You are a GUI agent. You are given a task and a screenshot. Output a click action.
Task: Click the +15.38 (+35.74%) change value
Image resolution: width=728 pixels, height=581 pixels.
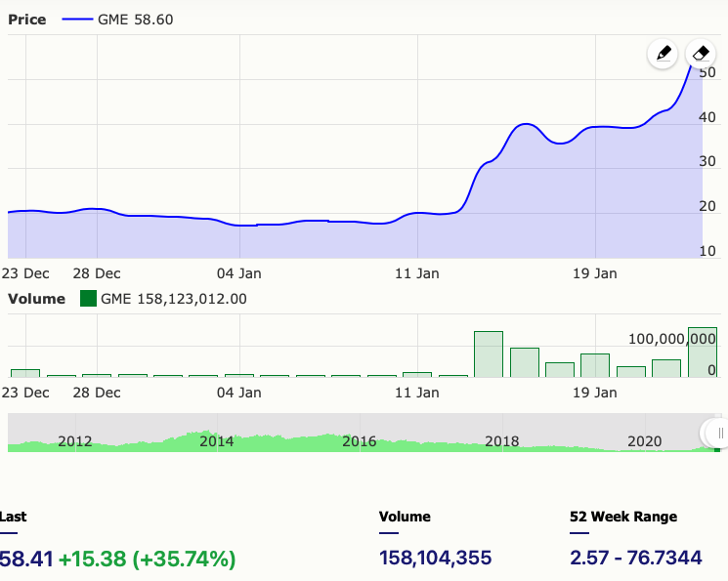pyautogui.click(x=148, y=559)
